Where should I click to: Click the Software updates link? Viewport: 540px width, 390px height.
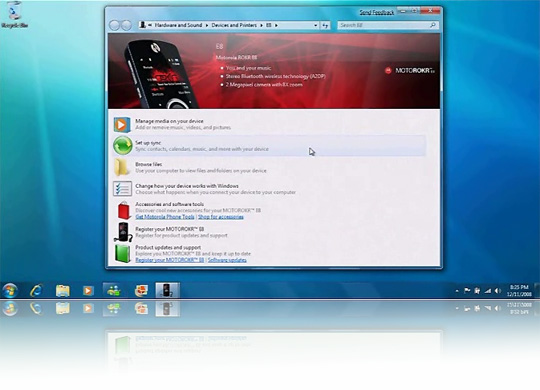coord(227,260)
